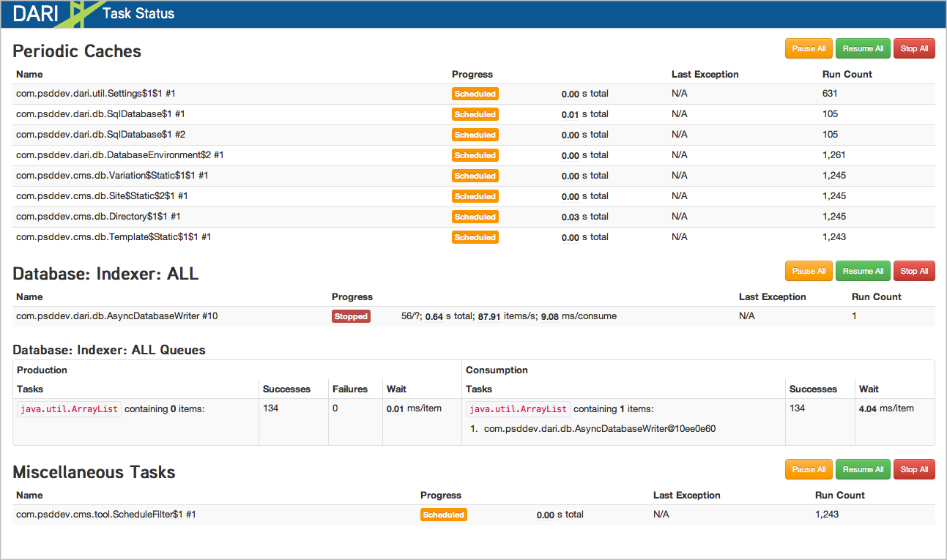Select Site$Static$2$1 #1 task name
The image size is (947, 560).
(x=102, y=196)
